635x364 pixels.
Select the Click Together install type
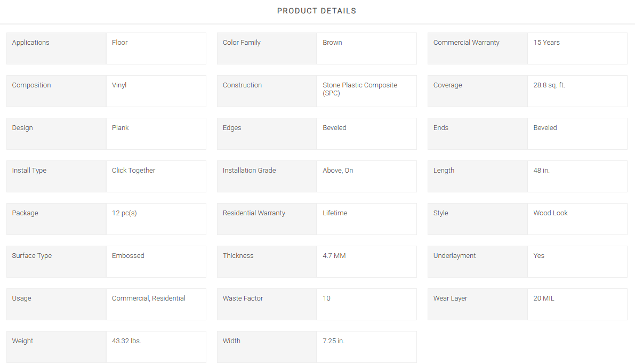(x=133, y=171)
